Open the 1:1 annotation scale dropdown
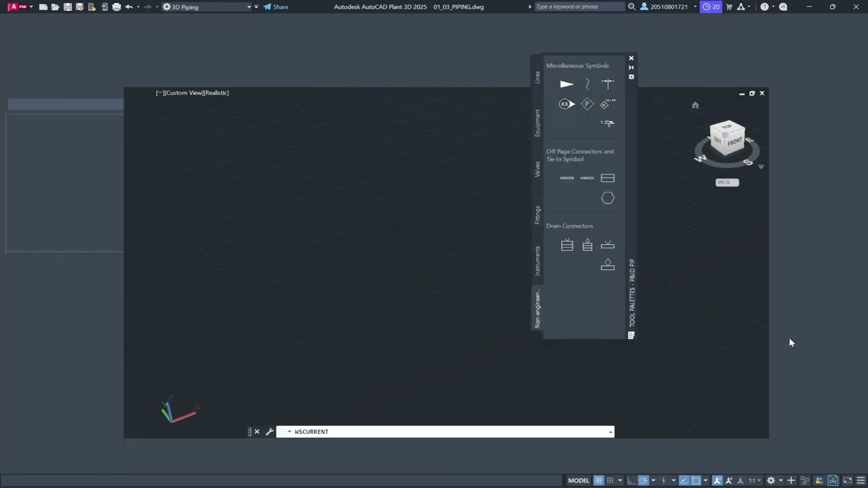Viewport: 868px width, 488px height. 755,481
